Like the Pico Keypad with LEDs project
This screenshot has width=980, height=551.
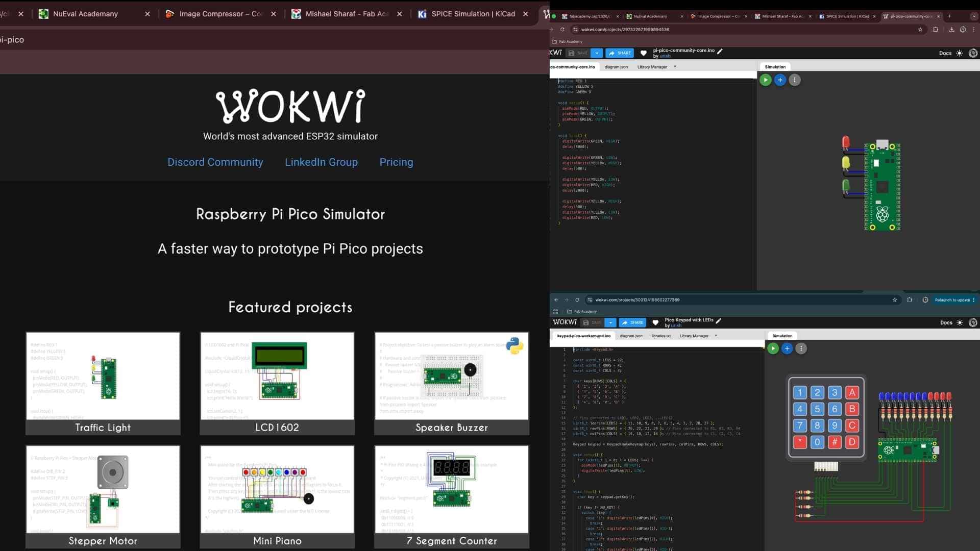tap(655, 322)
